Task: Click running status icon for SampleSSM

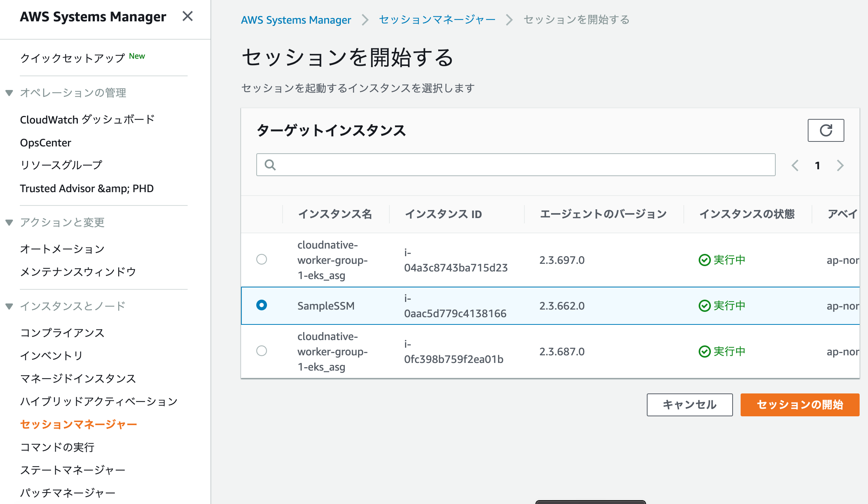Action: pos(704,306)
